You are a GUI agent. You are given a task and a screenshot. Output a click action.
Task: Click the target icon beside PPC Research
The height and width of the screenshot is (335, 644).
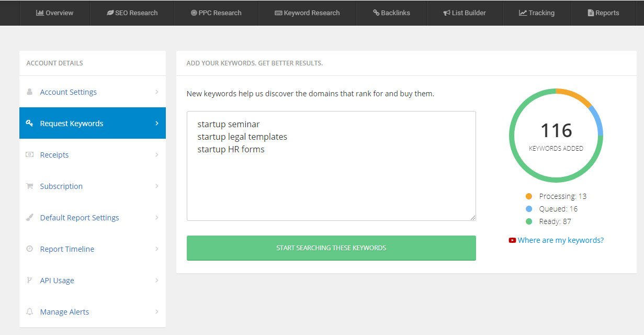(194, 13)
